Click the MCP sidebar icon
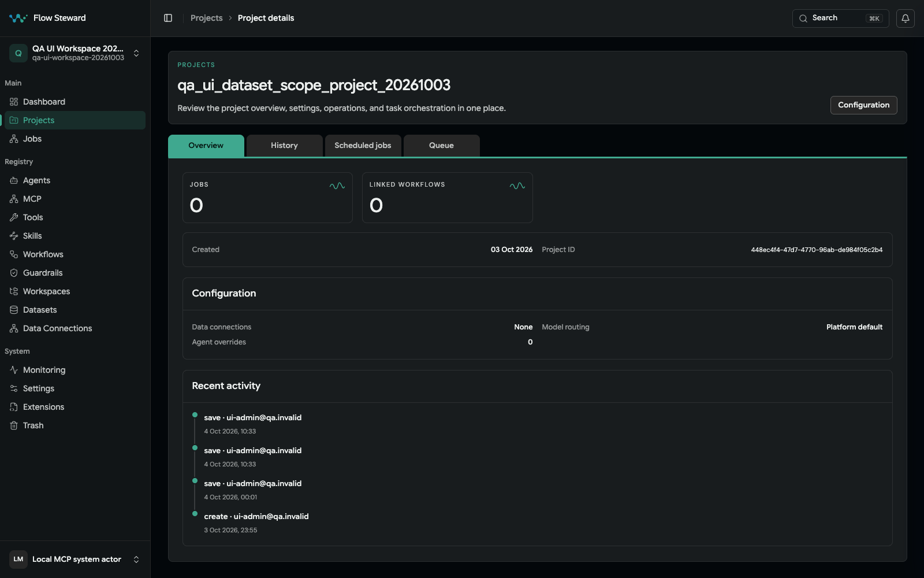924x578 pixels. pos(14,199)
